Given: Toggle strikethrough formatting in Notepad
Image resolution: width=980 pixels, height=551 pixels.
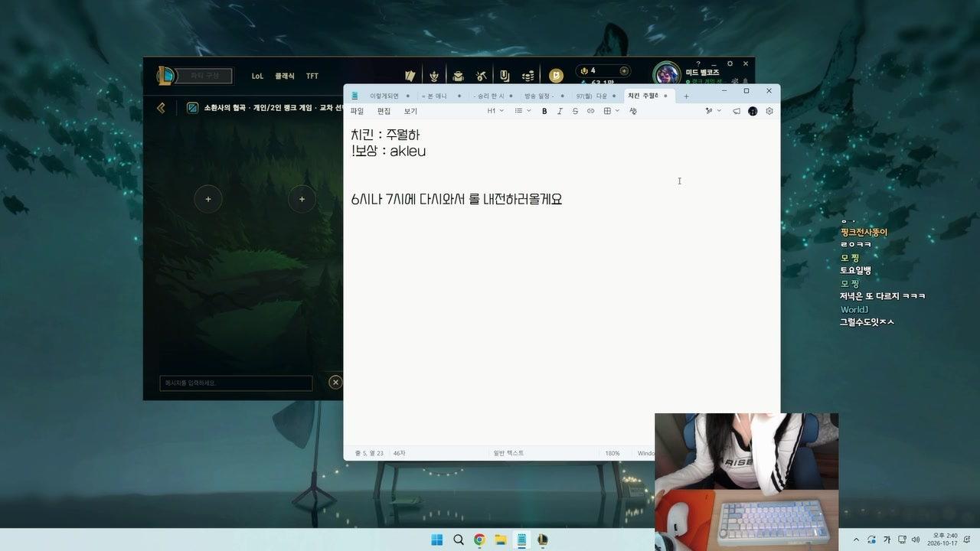Looking at the screenshot, I should click(x=575, y=111).
